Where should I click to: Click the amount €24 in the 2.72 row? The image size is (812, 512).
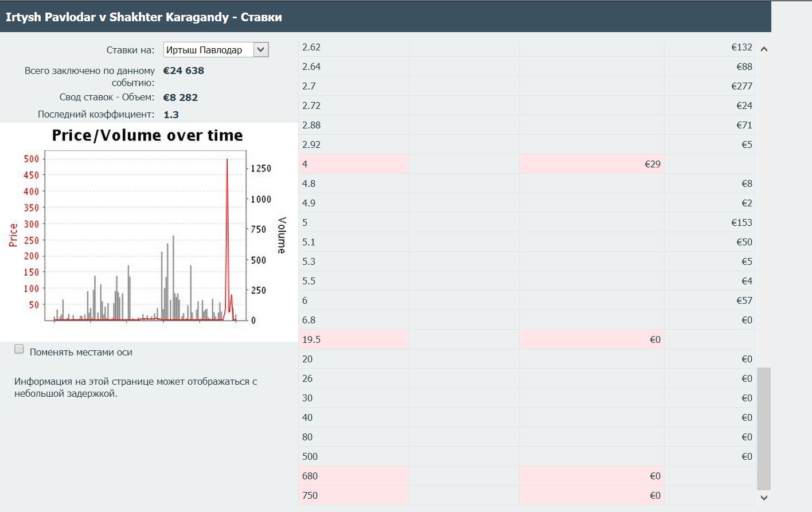tap(744, 105)
